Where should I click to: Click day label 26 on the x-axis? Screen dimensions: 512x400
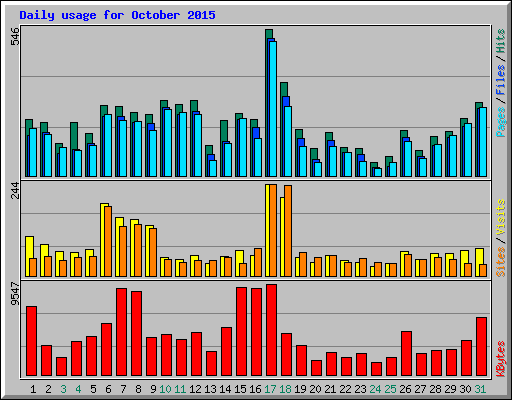tap(405, 389)
